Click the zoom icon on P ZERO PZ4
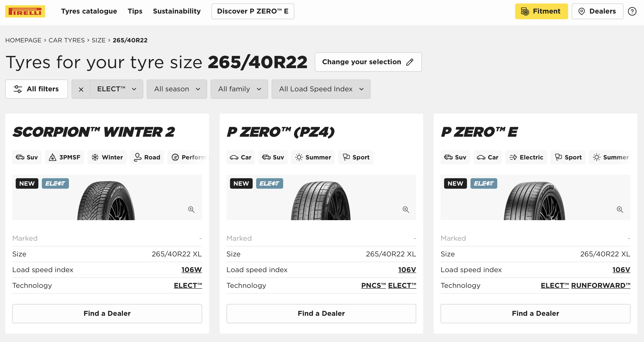The image size is (644, 342). (x=405, y=210)
